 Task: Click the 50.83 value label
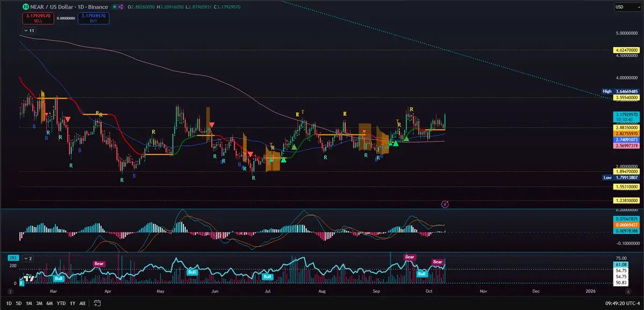tap(620, 282)
